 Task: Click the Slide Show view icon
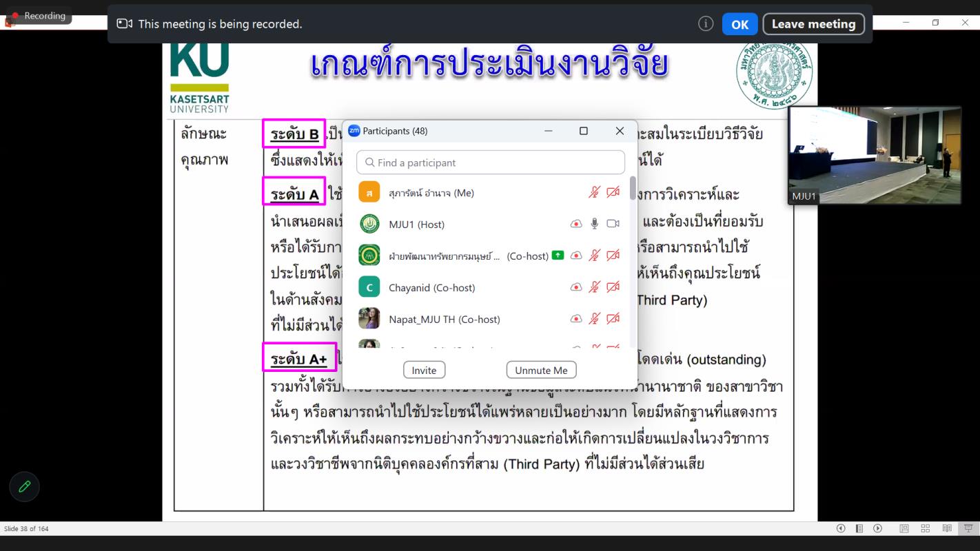(968, 529)
